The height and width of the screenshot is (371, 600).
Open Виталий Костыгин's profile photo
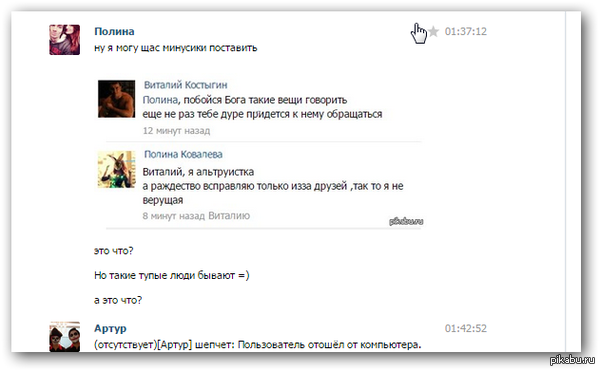pos(116,99)
